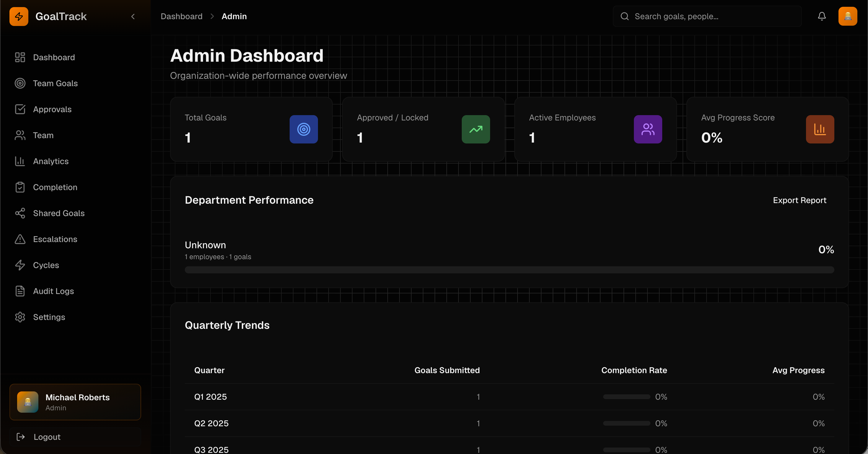Click the Avg Progress Score 0% value

click(711, 138)
